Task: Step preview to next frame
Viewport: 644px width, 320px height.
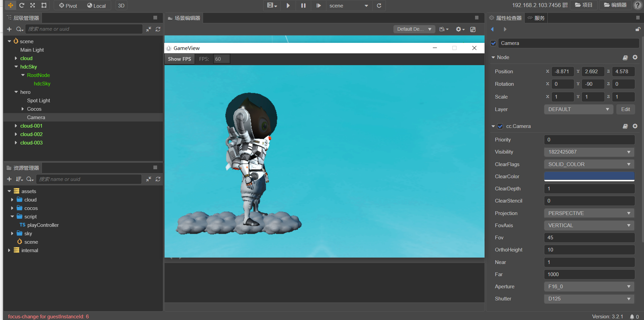Action: coord(319,5)
